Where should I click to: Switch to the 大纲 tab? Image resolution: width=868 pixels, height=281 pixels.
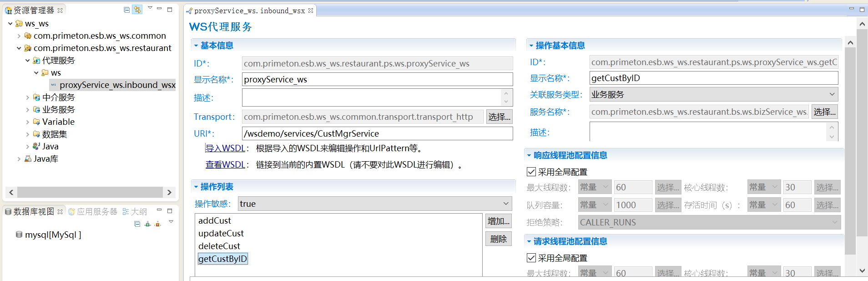(x=135, y=211)
